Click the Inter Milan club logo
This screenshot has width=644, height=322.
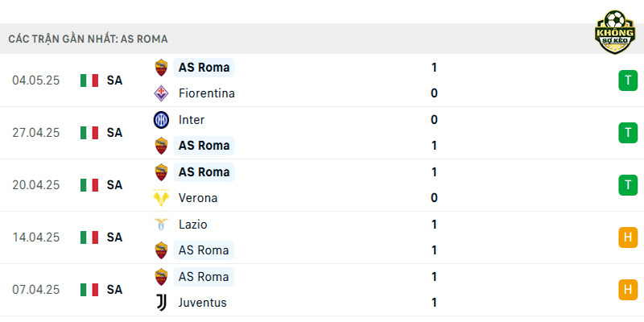point(161,119)
